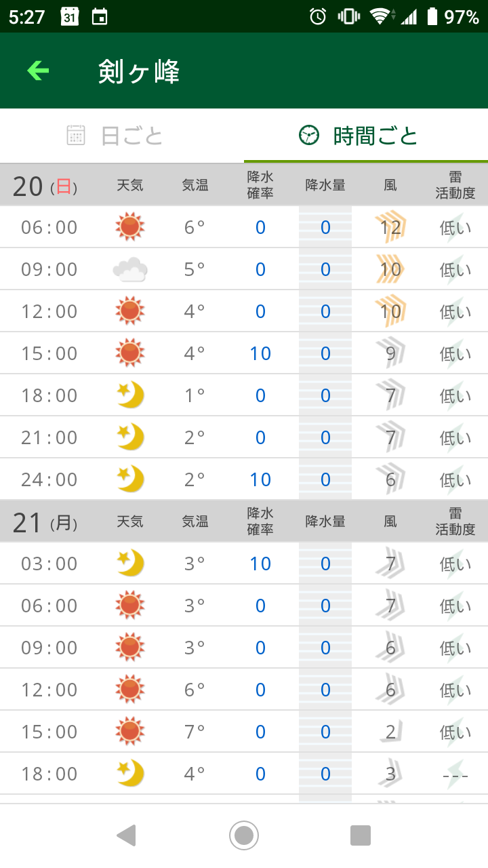Viewport: 488px width, 868px height.
Task: Tap the 10 precipitation chance at 15:00
Action: coord(260,353)
